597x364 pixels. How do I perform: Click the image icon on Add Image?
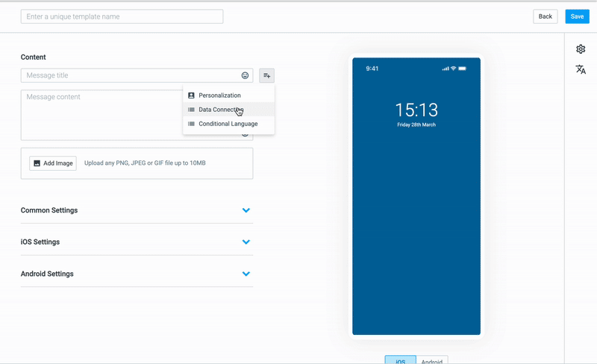[x=37, y=163]
